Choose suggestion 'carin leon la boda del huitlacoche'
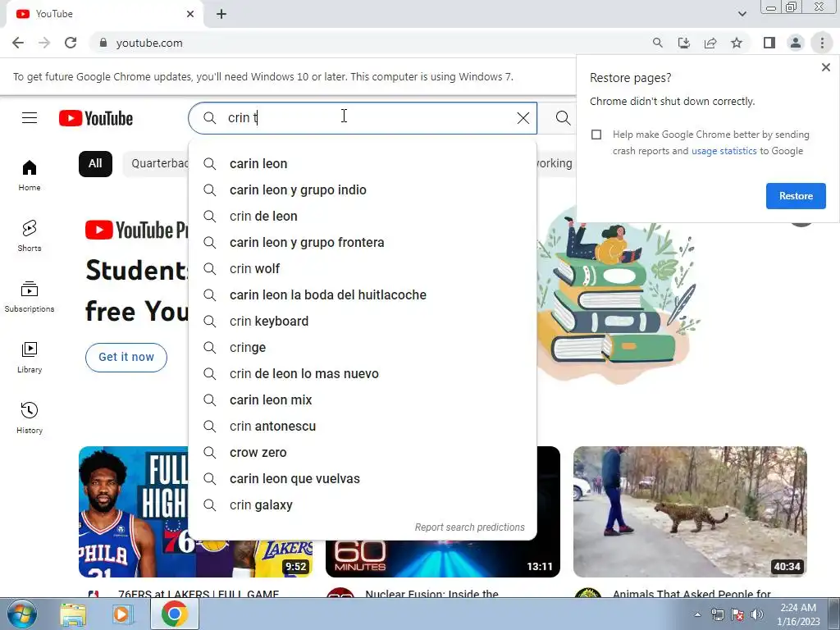 point(363,295)
